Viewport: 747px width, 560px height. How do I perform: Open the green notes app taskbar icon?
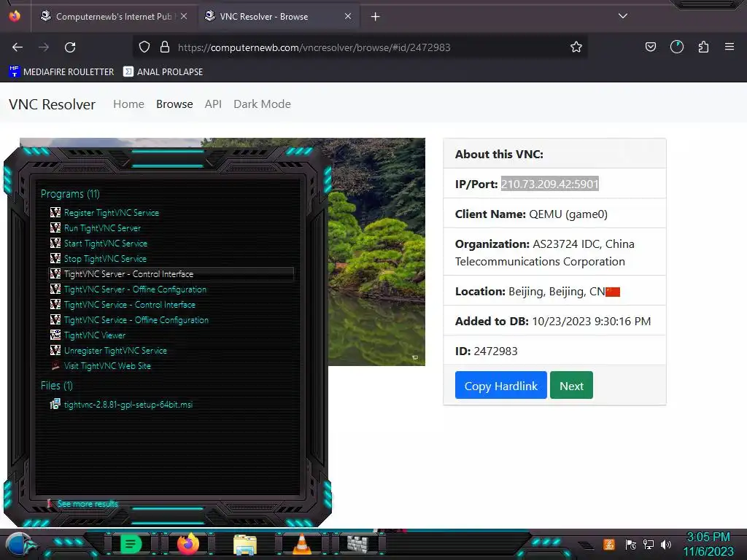tap(131, 543)
